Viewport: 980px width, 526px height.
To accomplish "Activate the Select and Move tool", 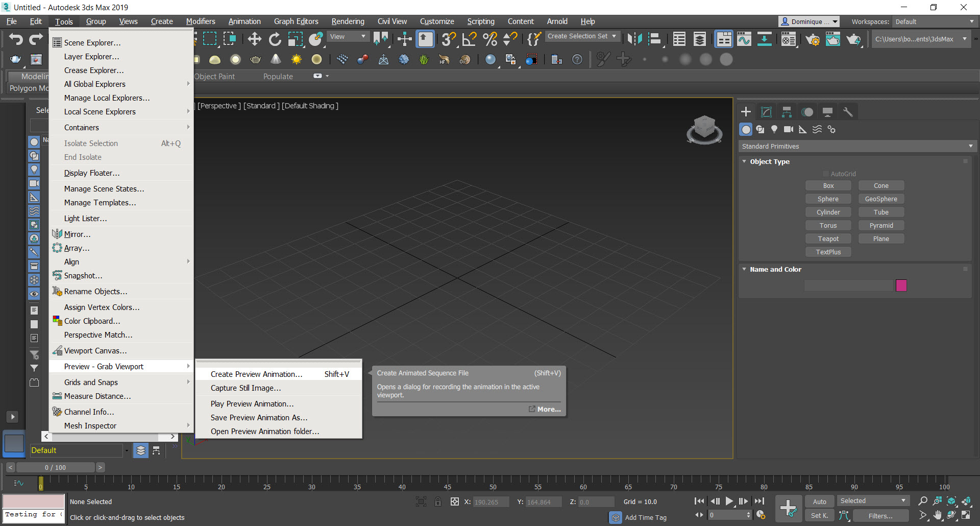I will [x=254, y=39].
